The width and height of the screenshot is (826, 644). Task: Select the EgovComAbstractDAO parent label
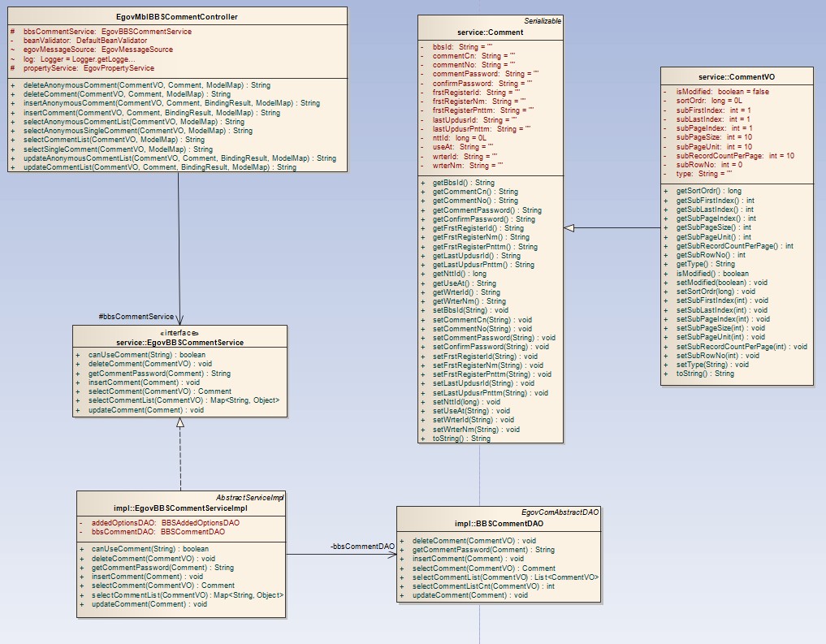pyautogui.click(x=560, y=512)
